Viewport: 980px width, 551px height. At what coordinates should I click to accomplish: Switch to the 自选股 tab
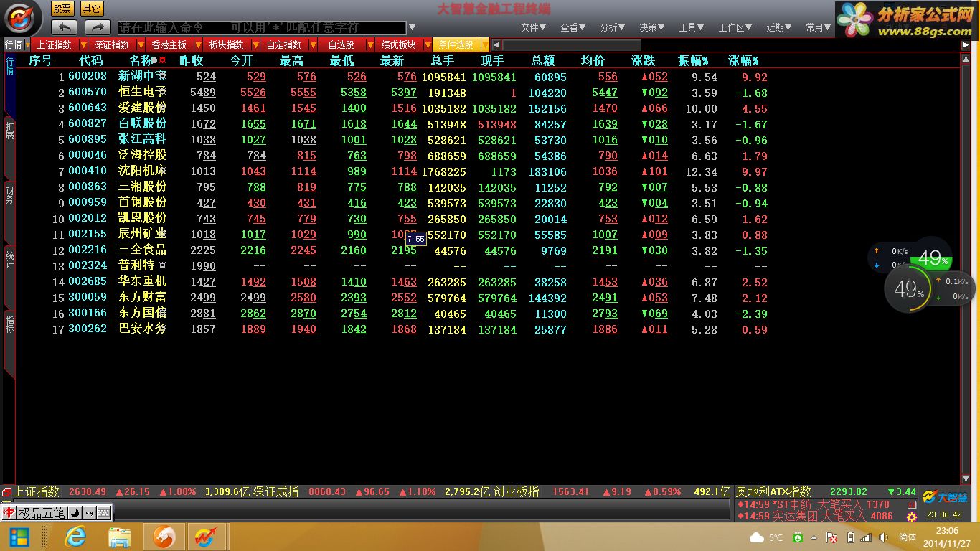[341, 44]
